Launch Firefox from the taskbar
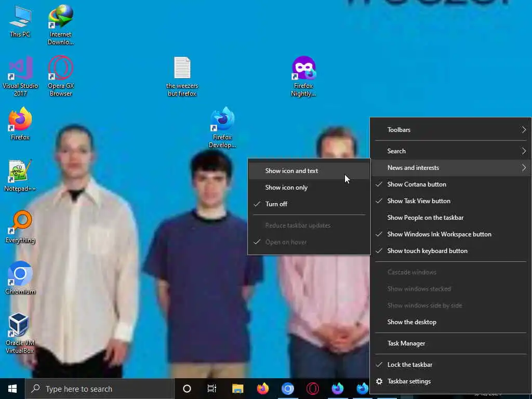Viewport: 532px width, 399px height. point(262,389)
